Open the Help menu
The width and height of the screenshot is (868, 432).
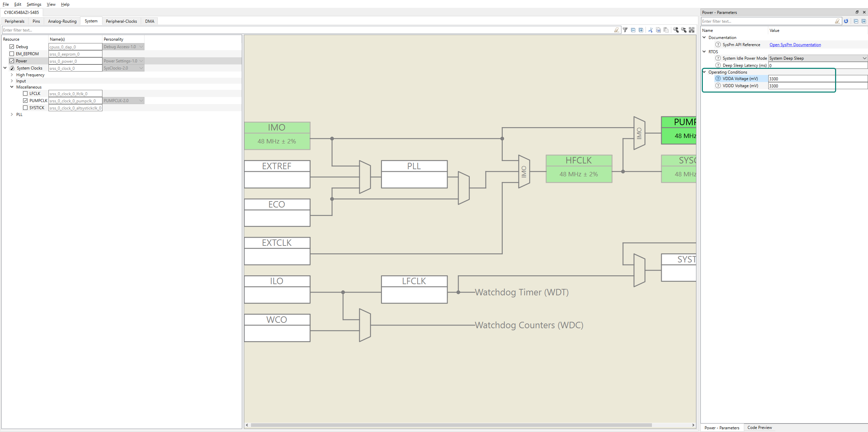65,4
